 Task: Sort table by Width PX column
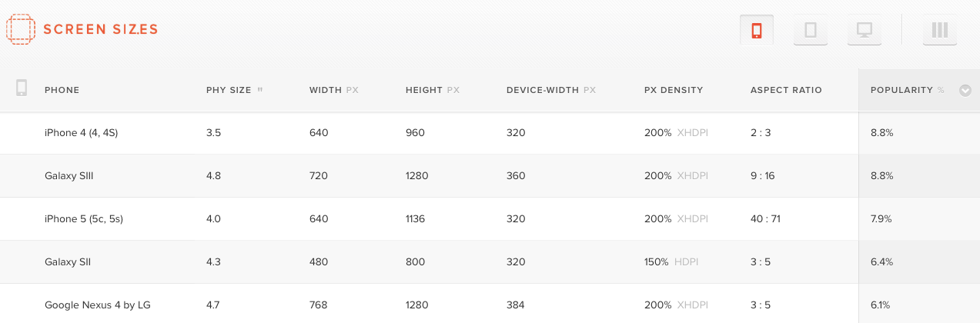tap(333, 91)
